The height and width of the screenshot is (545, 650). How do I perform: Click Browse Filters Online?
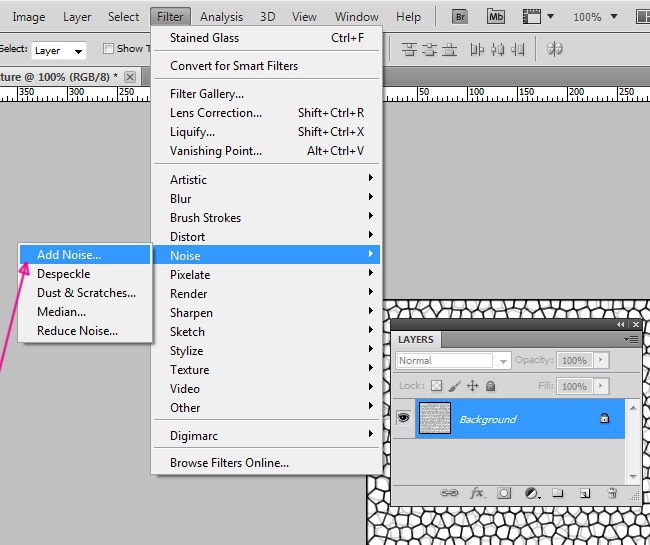tap(229, 463)
